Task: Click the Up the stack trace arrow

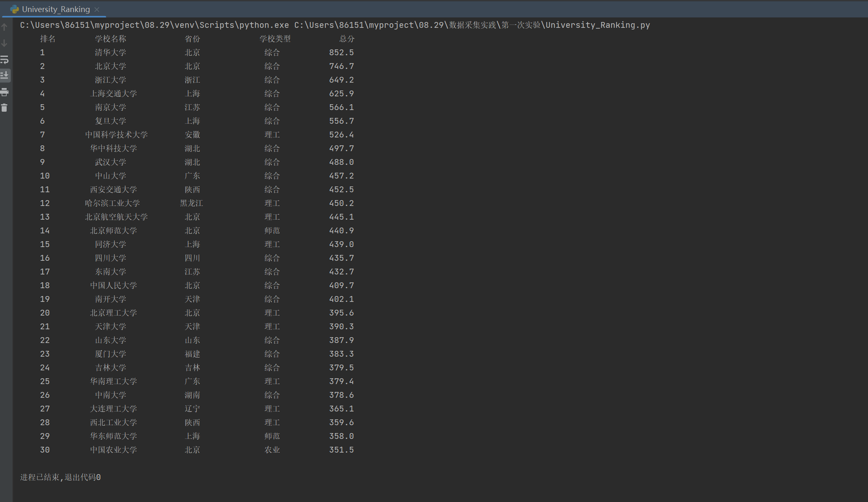Action: (5, 27)
